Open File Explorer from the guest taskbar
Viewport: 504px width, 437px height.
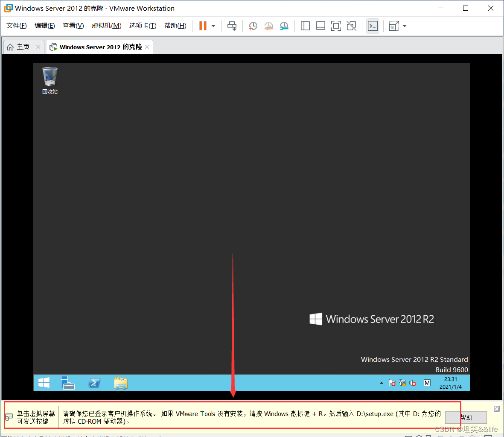point(121,383)
